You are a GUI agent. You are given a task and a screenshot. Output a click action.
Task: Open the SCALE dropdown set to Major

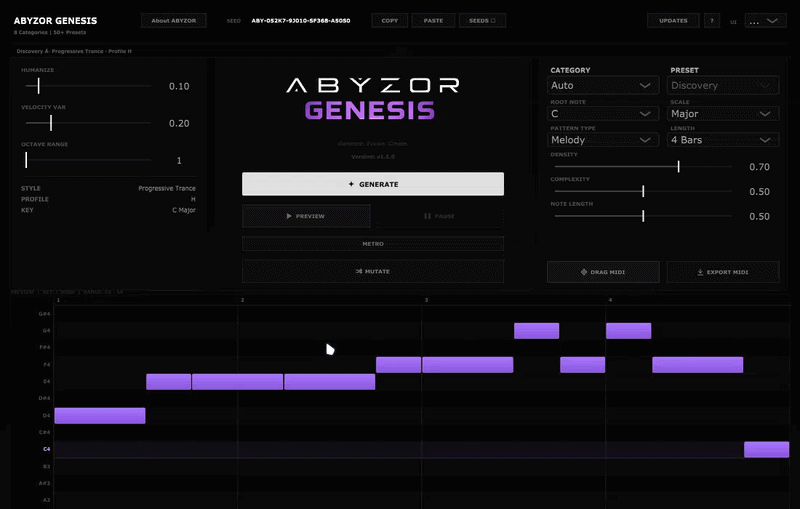723,113
